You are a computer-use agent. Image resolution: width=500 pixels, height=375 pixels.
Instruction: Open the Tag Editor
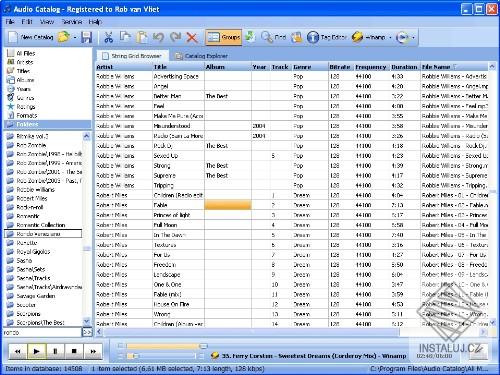(327, 37)
